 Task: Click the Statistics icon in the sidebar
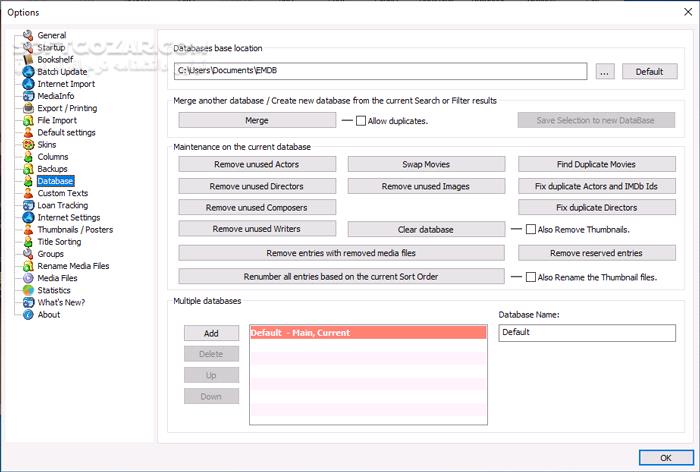[x=28, y=290]
